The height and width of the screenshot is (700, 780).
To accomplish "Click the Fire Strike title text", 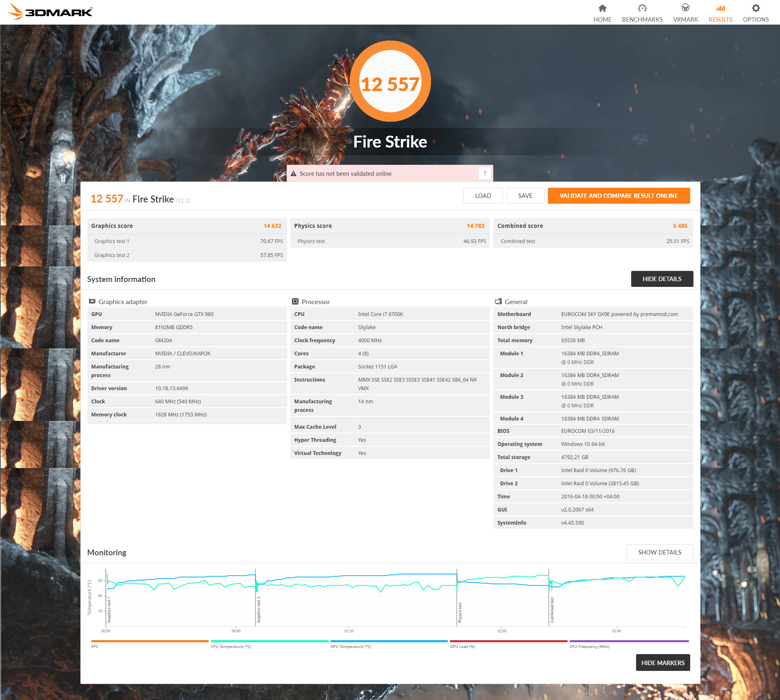I will (x=390, y=142).
